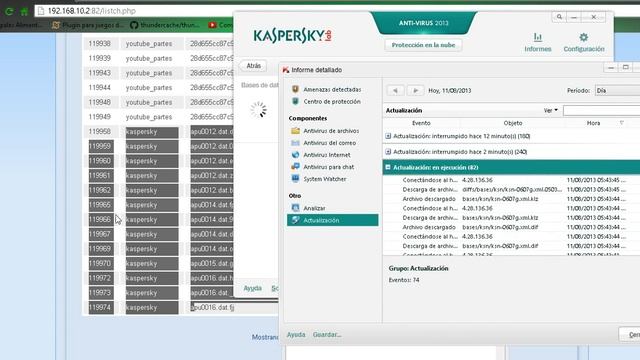Click the Antivirus para chat icon
This screenshot has width=640, height=360.
click(295, 167)
